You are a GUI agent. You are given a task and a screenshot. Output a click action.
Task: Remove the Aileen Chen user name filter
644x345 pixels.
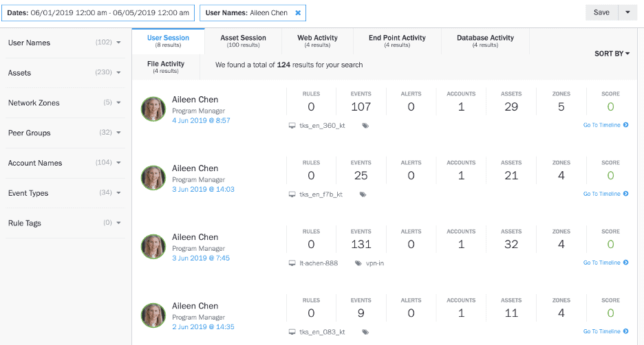coord(298,13)
